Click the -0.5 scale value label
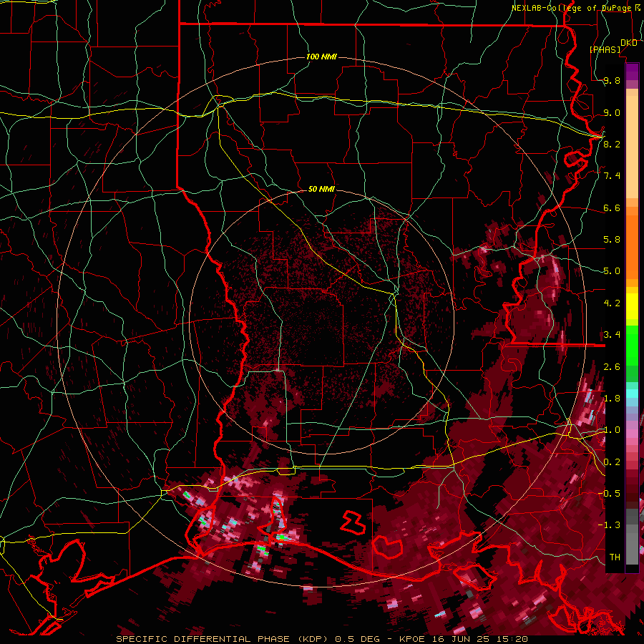This screenshot has height=644, width=644. [x=609, y=493]
